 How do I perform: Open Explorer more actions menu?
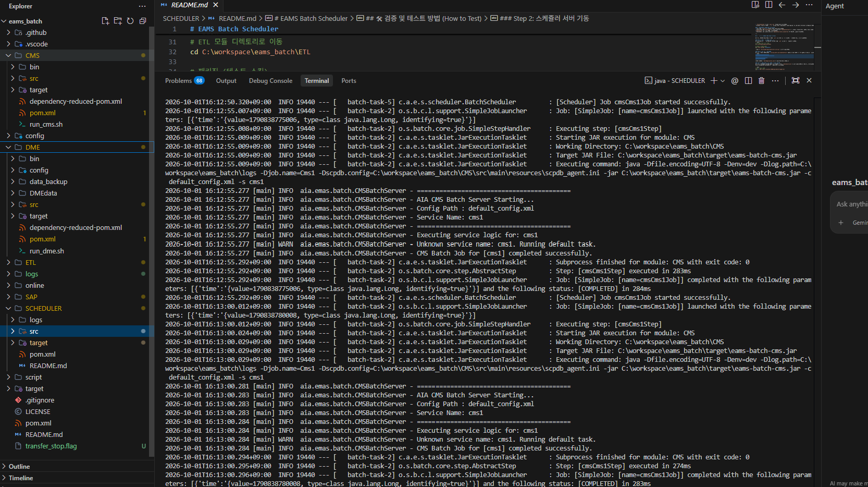pos(142,6)
